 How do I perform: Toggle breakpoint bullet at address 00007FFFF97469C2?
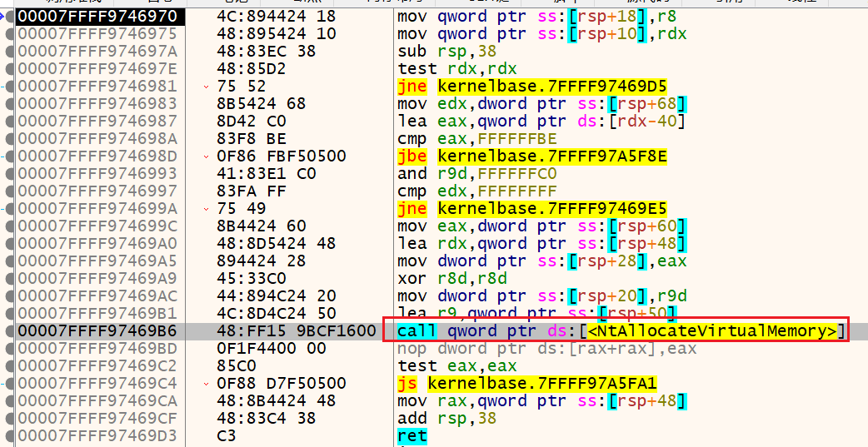(9, 366)
